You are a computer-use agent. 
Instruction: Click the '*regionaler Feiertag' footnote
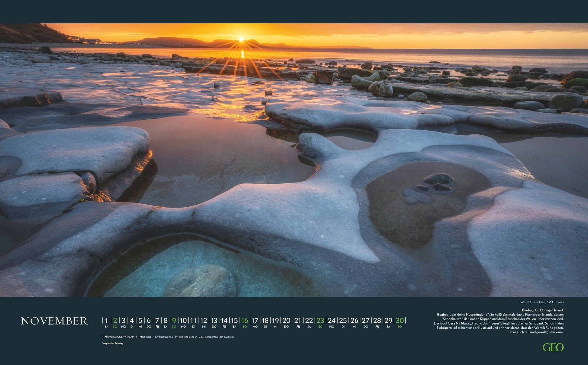pos(113,344)
